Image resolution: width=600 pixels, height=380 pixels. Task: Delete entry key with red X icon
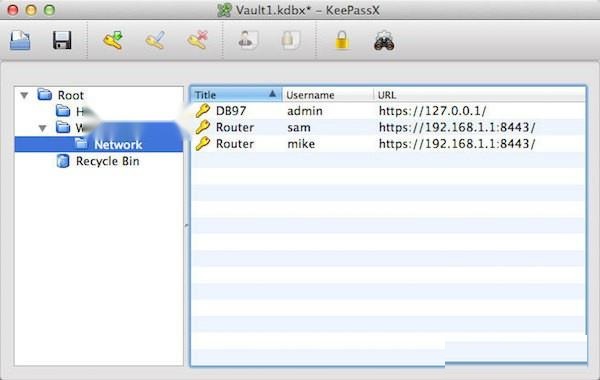pos(197,41)
